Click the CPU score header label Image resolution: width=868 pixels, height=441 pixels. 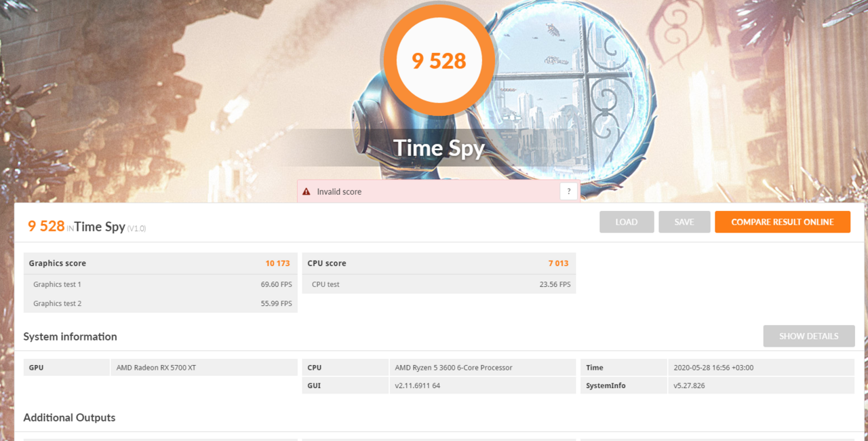327,263
